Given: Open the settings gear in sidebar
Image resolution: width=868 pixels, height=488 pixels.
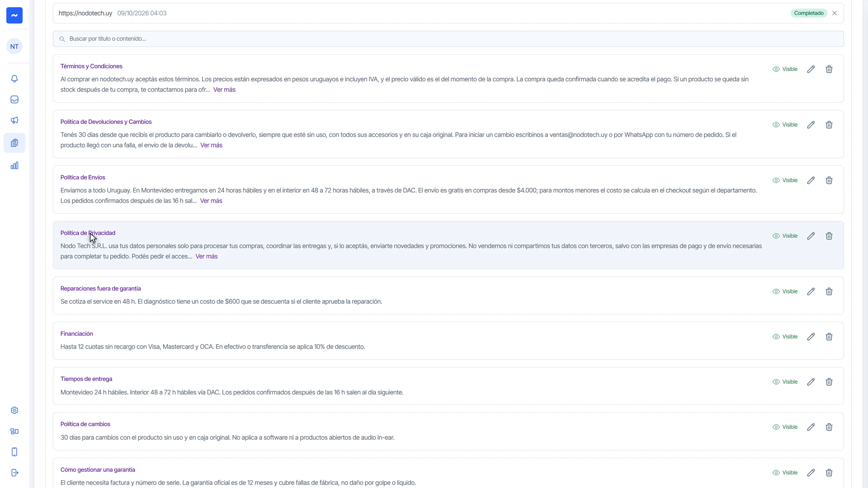Looking at the screenshot, I should click(x=14, y=410).
